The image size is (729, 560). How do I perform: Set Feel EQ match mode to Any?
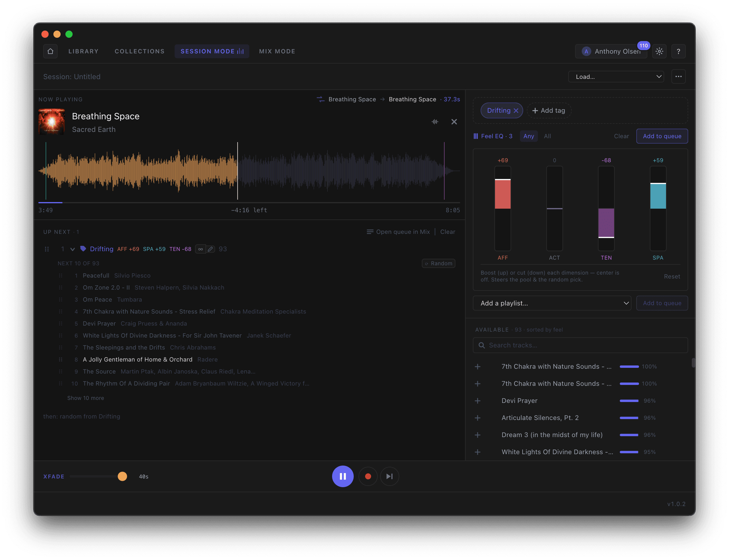pyautogui.click(x=528, y=136)
